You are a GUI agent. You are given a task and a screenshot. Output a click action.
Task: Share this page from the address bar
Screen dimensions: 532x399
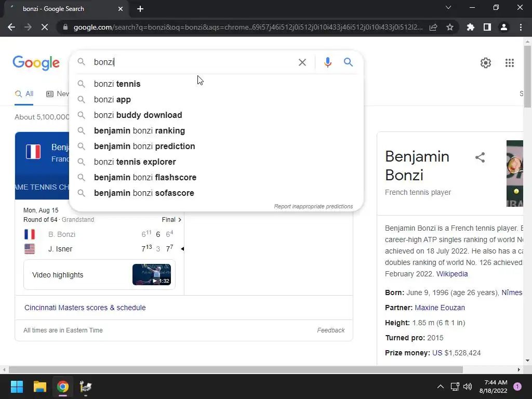tap(433, 27)
